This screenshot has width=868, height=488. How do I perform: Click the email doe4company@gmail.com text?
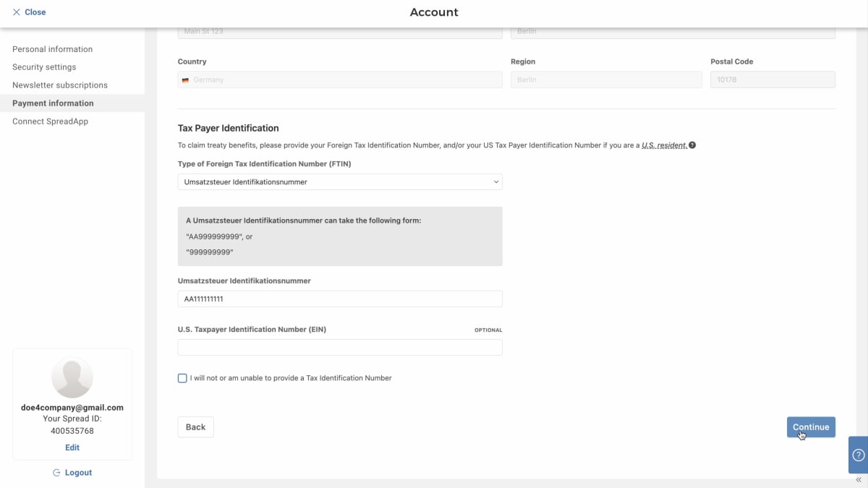tap(72, 408)
